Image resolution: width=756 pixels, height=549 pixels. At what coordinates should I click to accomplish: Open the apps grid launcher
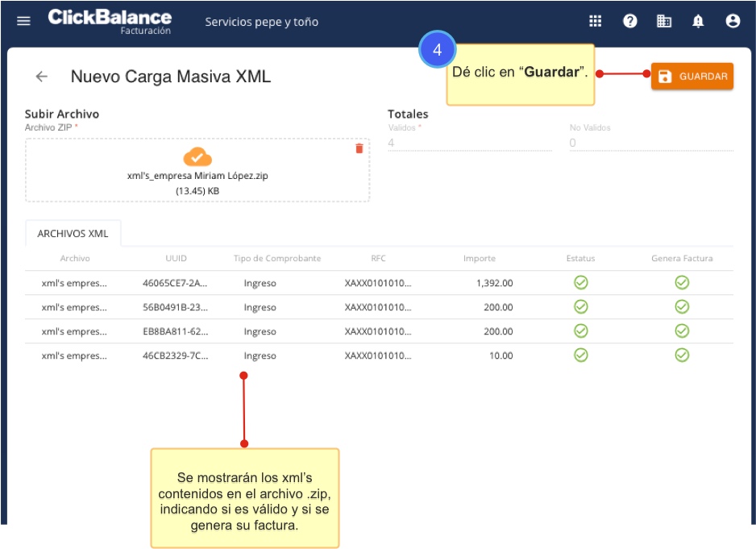596,22
